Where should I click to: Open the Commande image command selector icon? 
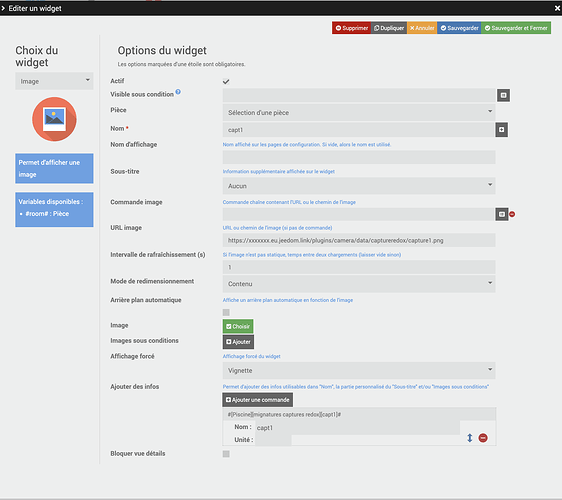(502, 214)
